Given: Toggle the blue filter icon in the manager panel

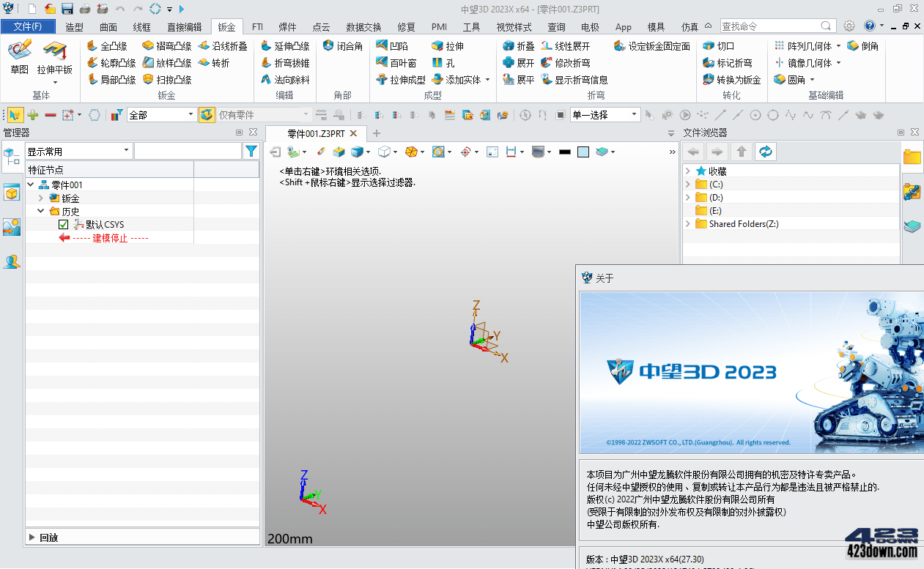Looking at the screenshot, I should click(x=251, y=150).
